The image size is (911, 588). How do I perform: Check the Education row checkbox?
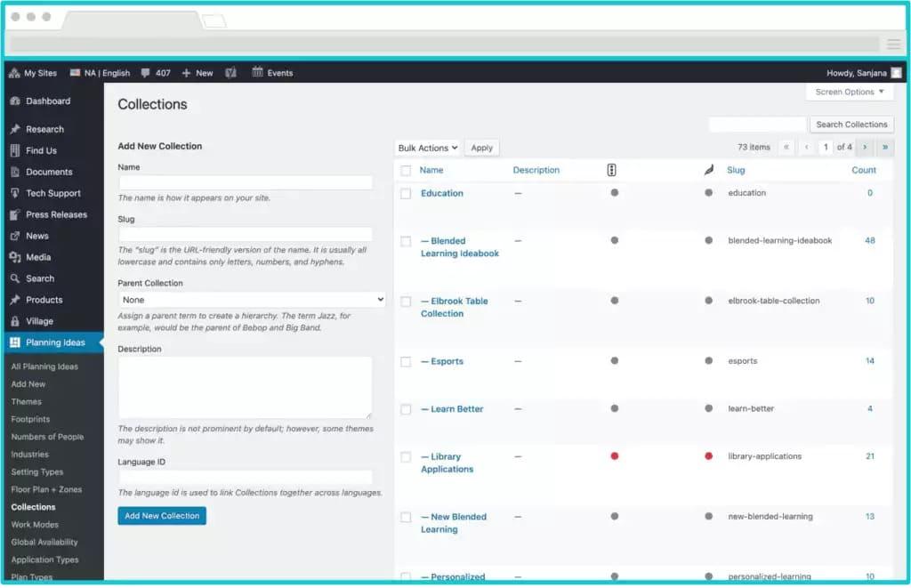pos(406,194)
